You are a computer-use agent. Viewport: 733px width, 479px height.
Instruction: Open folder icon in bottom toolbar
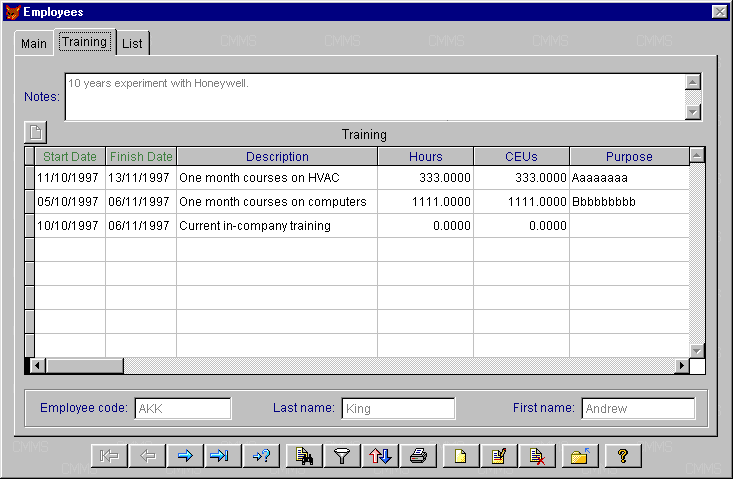pyautogui.click(x=578, y=456)
